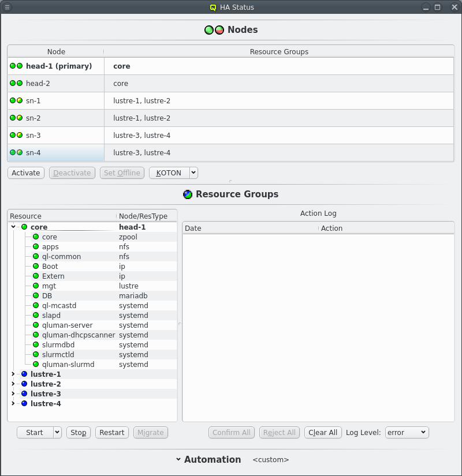Screen dimensions: 462x476
Task: Click the Resource Groups globe icon
Action: (188, 194)
